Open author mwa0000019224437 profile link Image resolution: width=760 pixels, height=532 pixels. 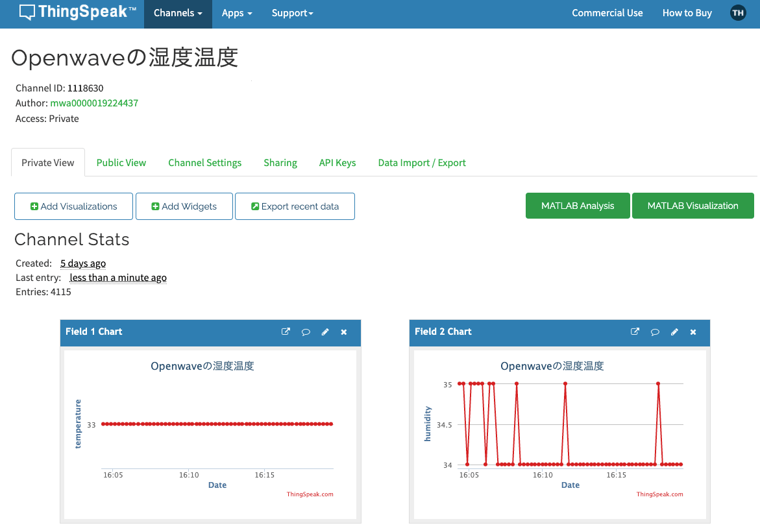click(x=94, y=103)
